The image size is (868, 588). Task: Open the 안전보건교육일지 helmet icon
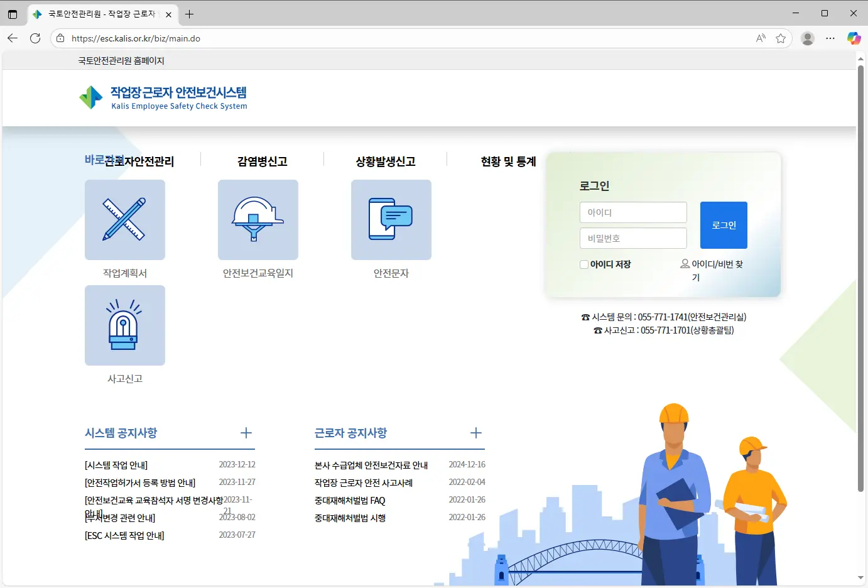[x=258, y=220]
